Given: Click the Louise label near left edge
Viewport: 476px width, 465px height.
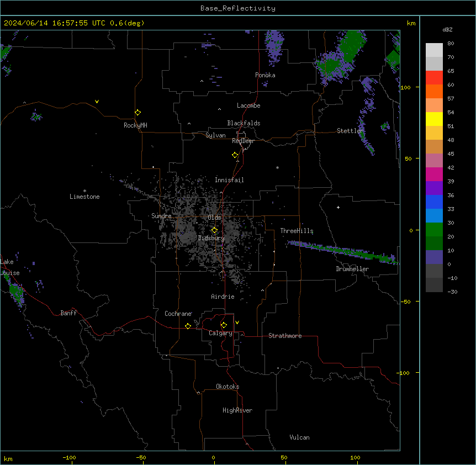Looking at the screenshot, I should pyautogui.click(x=10, y=273).
